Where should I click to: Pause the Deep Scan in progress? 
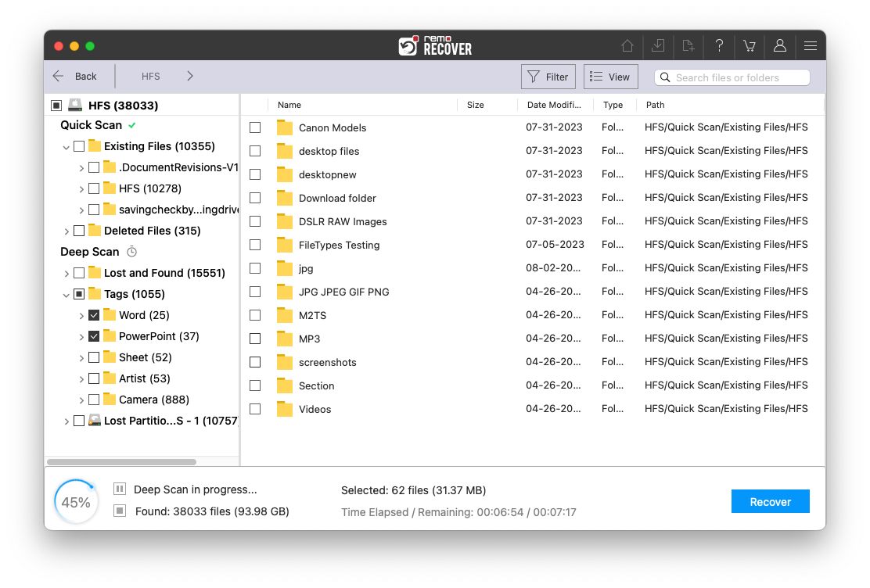[x=119, y=489]
